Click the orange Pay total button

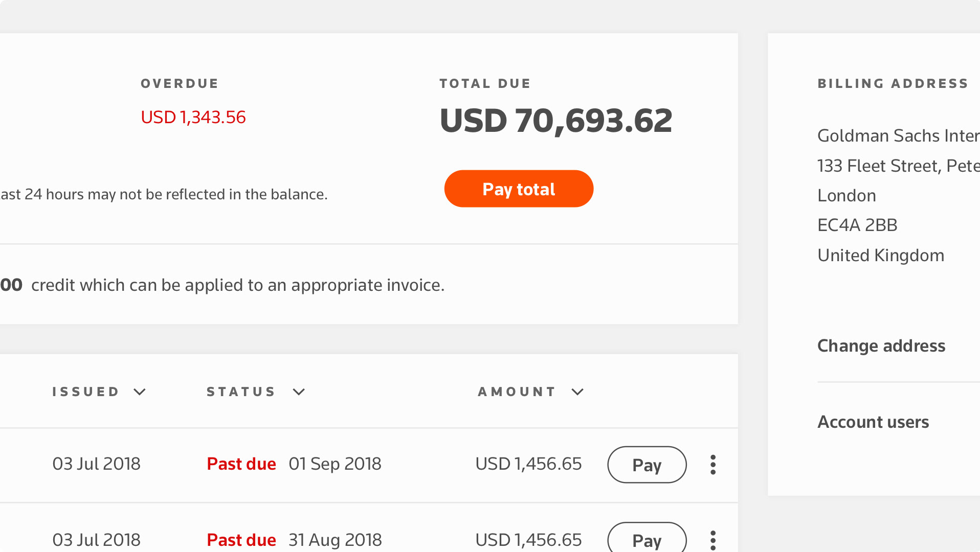519,189
